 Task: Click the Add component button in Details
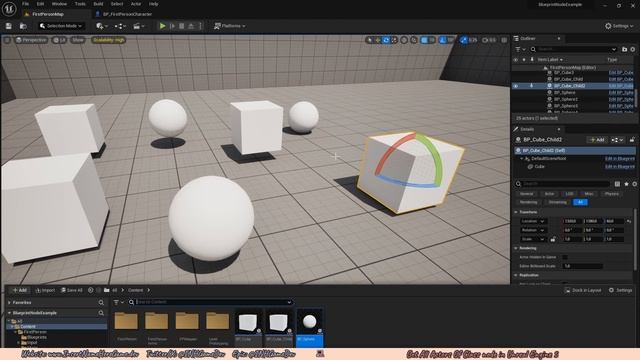click(x=597, y=140)
